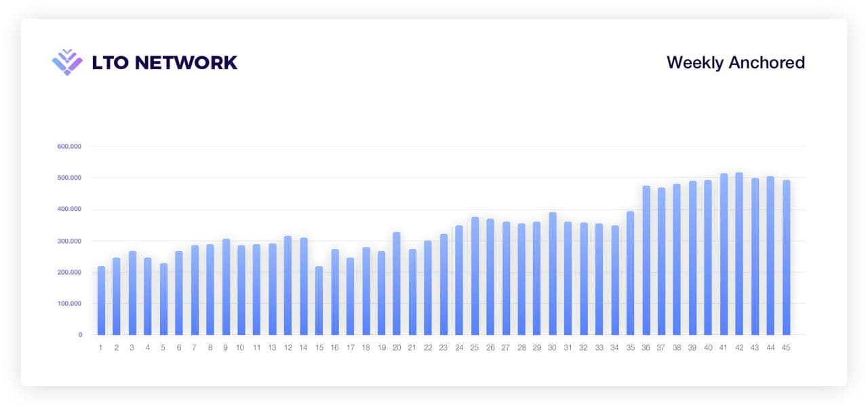Click the week 36 bar

coord(646,260)
